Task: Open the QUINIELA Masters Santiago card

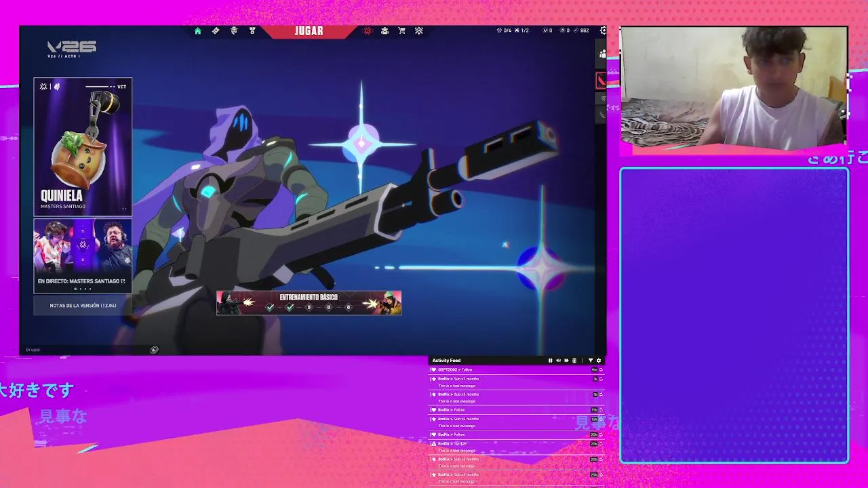Action: click(83, 146)
